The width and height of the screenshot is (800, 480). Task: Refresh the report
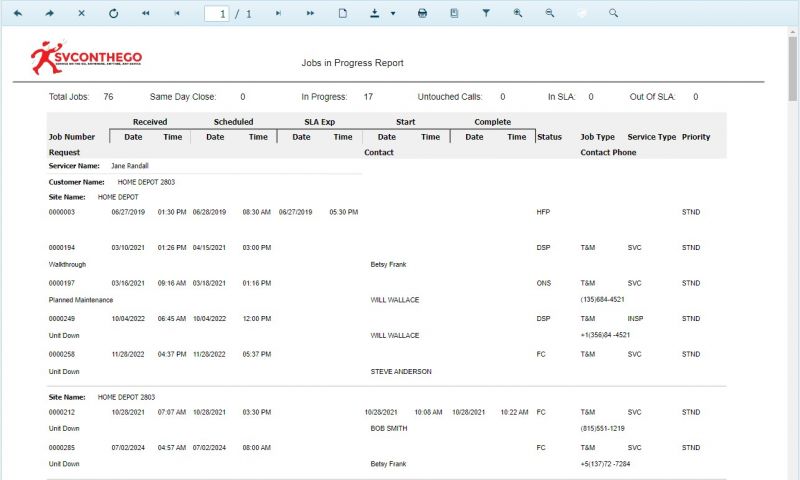[x=113, y=13]
